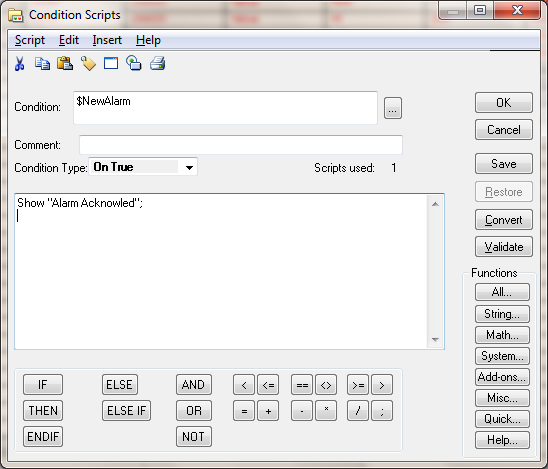Click the Convert button

pyautogui.click(x=504, y=220)
